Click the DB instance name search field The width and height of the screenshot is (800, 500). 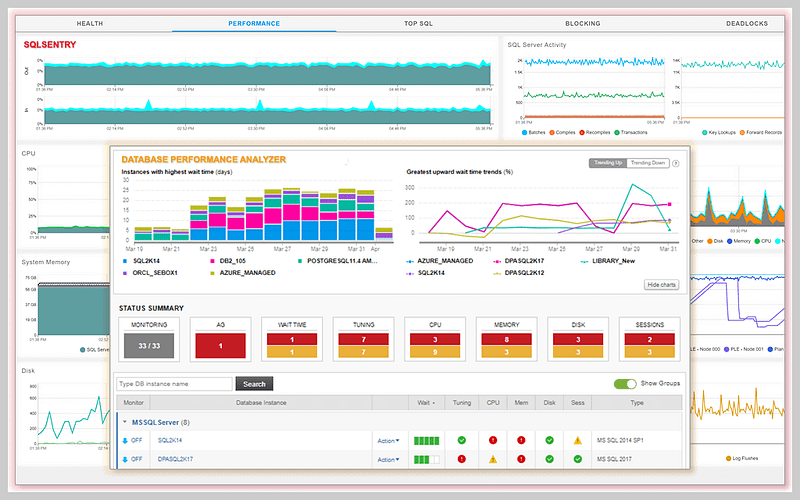pos(174,384)
